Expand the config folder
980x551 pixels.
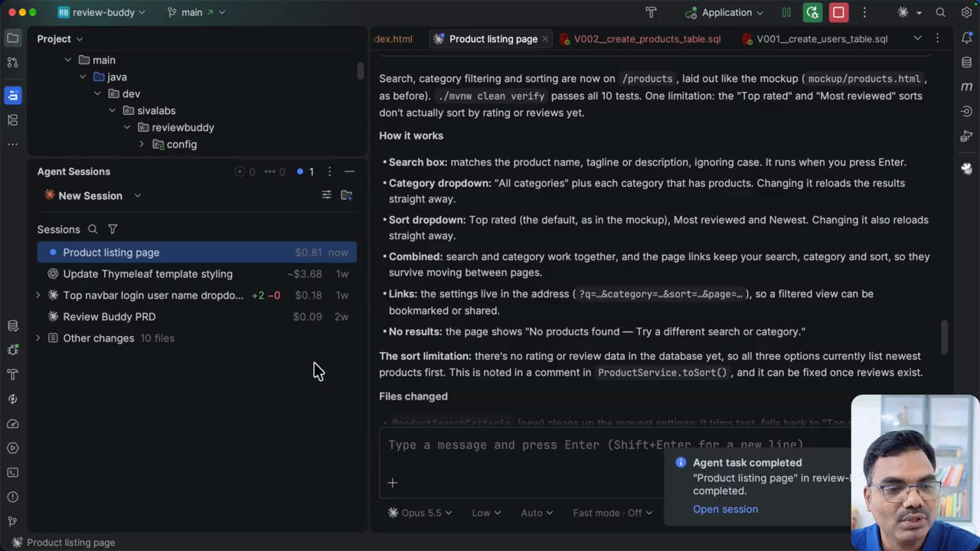click(x=142, y=144)
